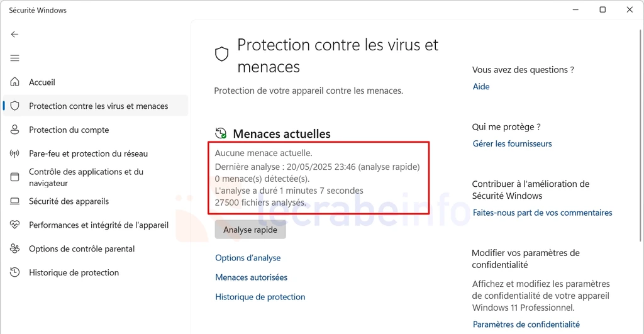Open Options d'analyse link
Screen dimensions: 644x334
tap(248, 258)
